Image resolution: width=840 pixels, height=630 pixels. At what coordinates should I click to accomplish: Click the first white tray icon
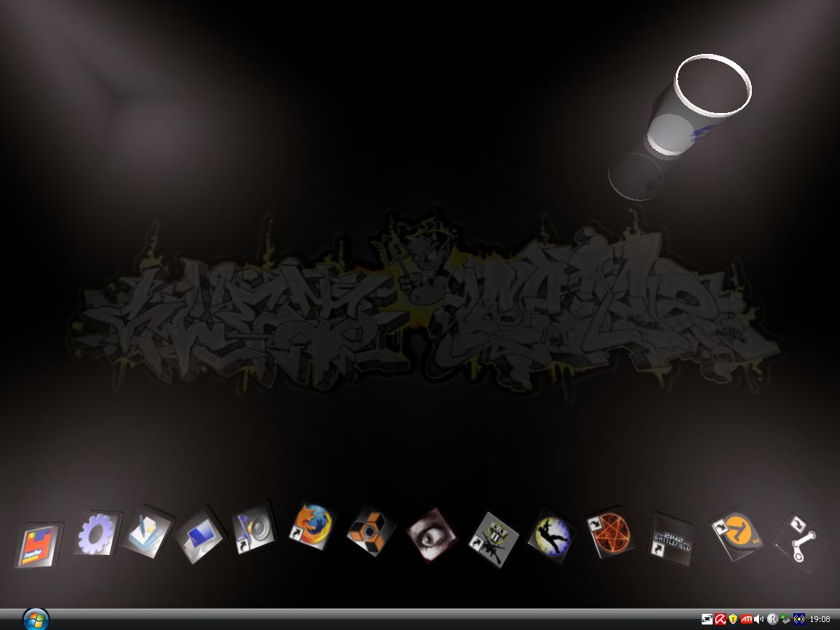[x=707, y=619]
